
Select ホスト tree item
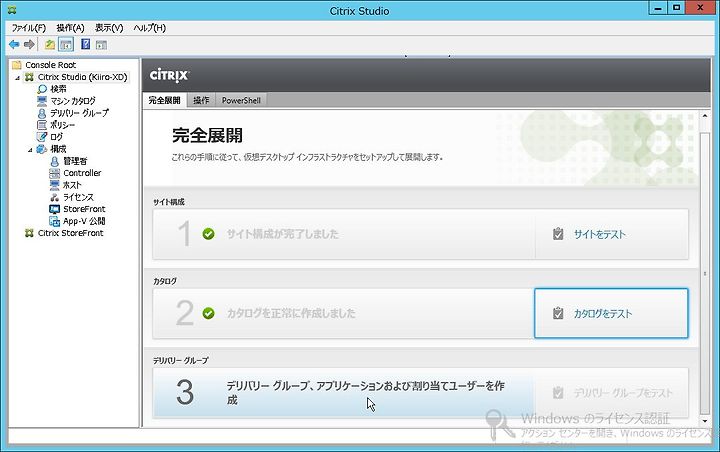pyautogui.click(x=72, y=185)
